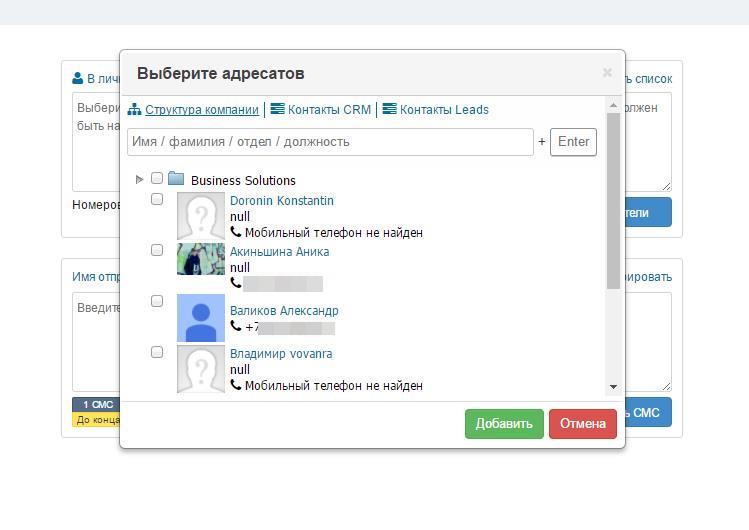Click the list icon before Контакты CRM
749x530 pixels.
point(278,109)
